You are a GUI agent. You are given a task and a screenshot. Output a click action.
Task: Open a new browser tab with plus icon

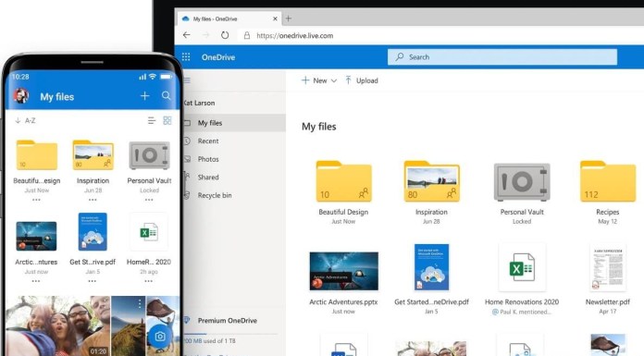click(x=289, y=18)
